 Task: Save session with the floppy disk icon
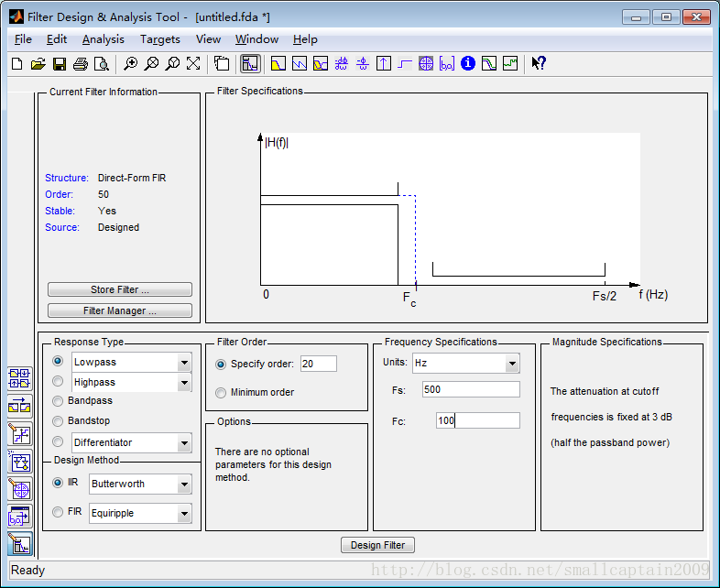(60, 63)
